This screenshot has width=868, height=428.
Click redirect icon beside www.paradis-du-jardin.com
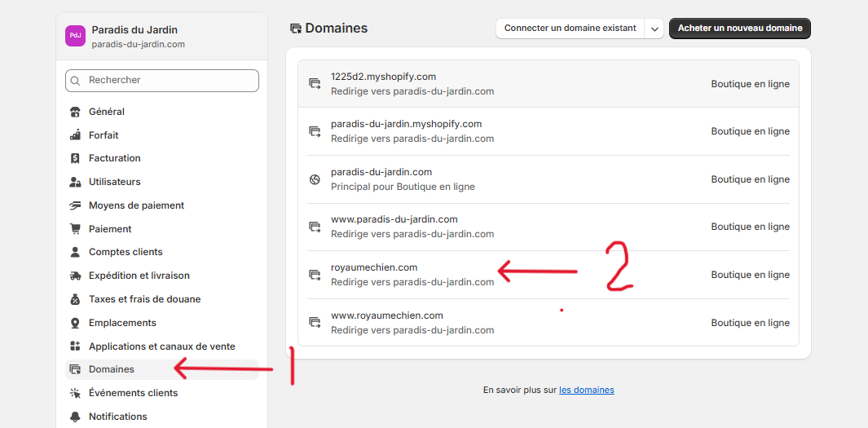coord(315,227)
